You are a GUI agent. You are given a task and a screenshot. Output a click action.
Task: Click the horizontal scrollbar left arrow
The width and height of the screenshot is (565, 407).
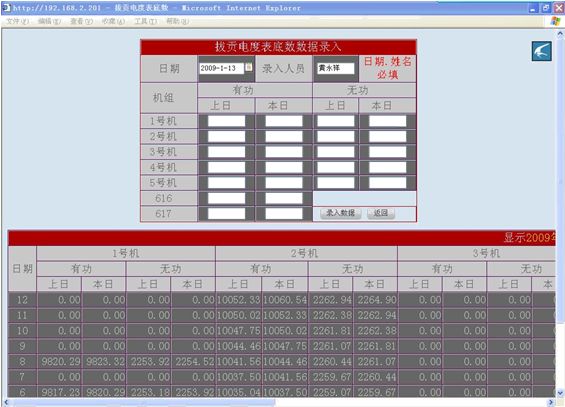coord(5,402)
